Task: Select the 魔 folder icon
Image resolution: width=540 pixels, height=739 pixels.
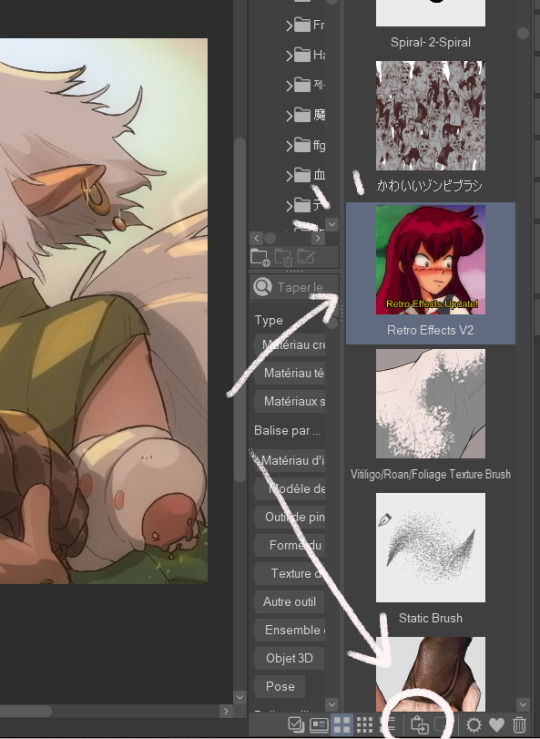Action: tap(302, 115)
